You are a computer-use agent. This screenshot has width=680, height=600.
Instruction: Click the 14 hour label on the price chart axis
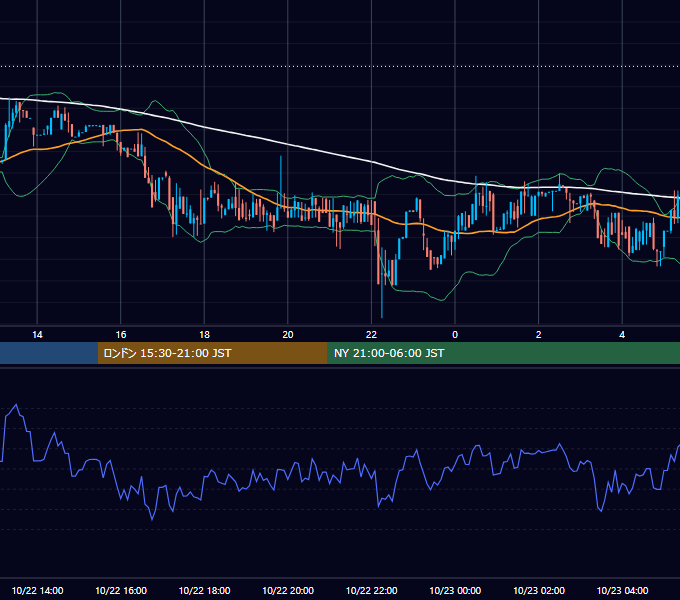pyautogui.click(x=37, y=335)
